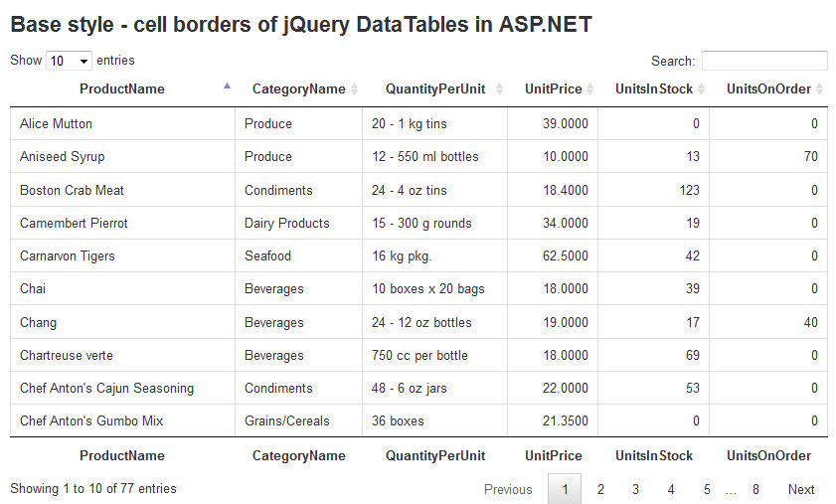Click the '10 boxes x 20 bags' cell

click(x=435, y=288)
